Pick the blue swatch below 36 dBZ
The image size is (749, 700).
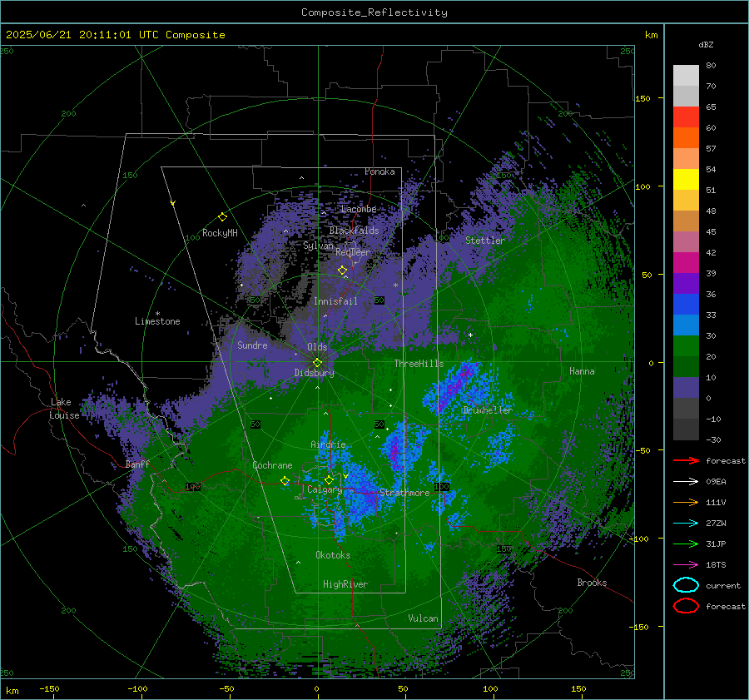coord(686,304)
